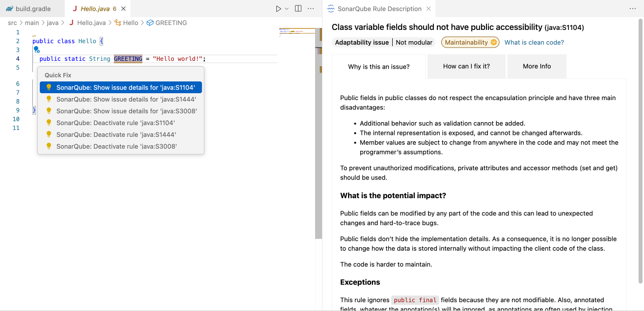The width and height of the screenshot is (644, 311).
Task: Click the Gradle elephant icon on build.gradle tab
Action: point(10,9)
